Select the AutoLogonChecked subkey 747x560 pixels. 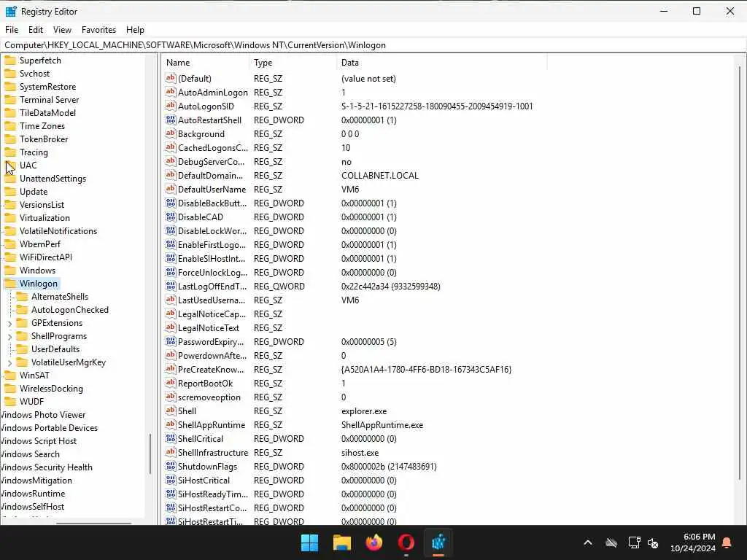[70, 309]
